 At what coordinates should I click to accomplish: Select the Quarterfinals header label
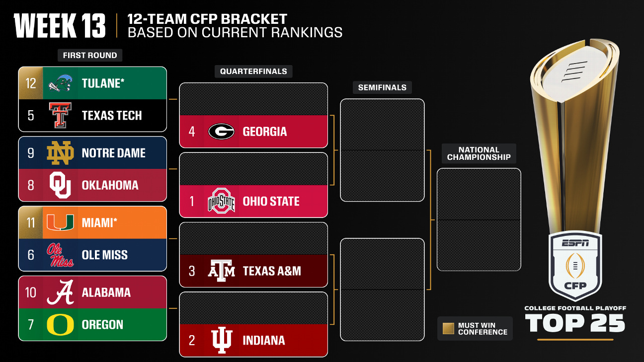253,72
